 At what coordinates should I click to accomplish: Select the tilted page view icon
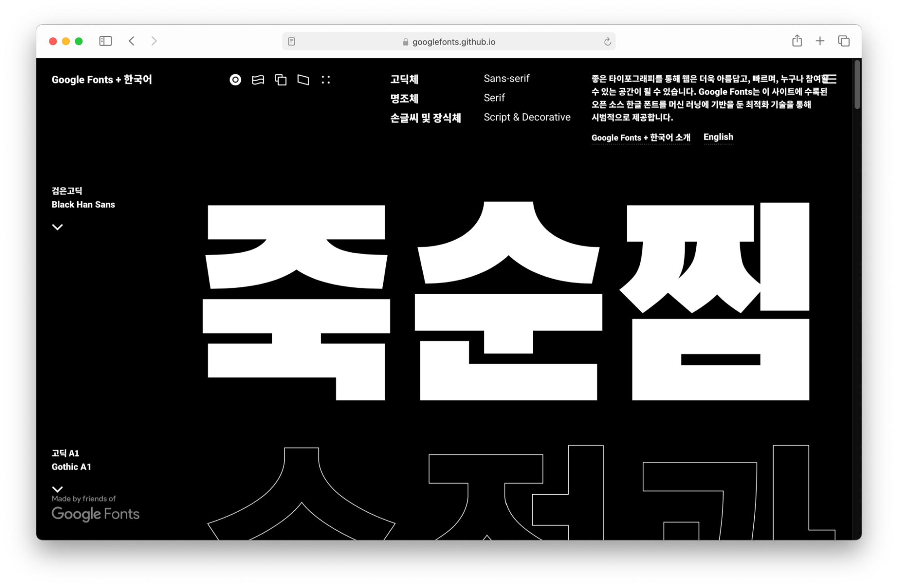pos(303,80)
